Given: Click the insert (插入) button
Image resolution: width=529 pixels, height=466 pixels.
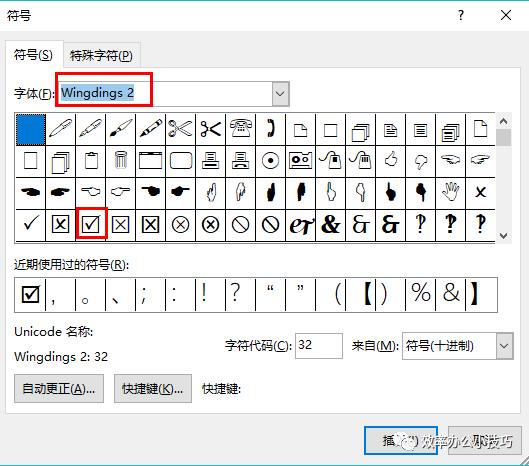Looking at the screenshot, I should click(401, 441).
